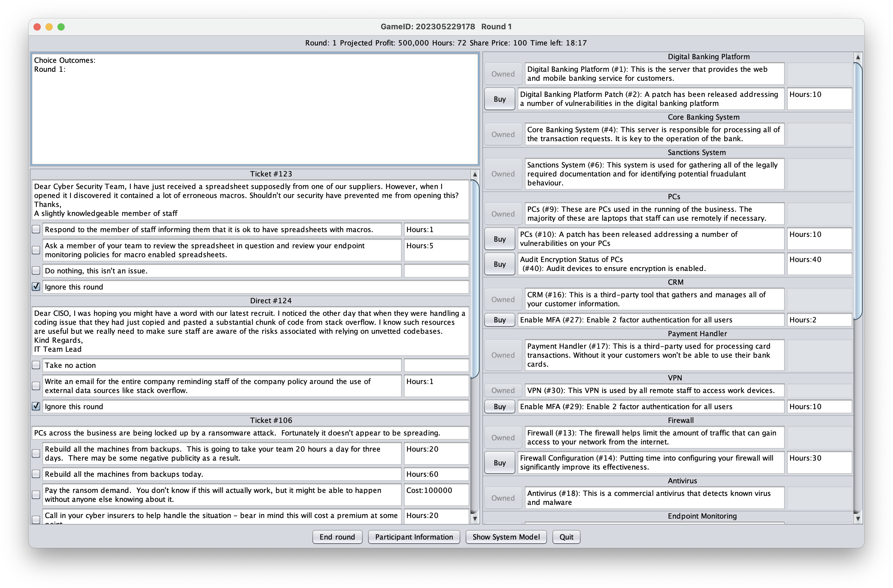Close the game window with red button

(37, 27)
